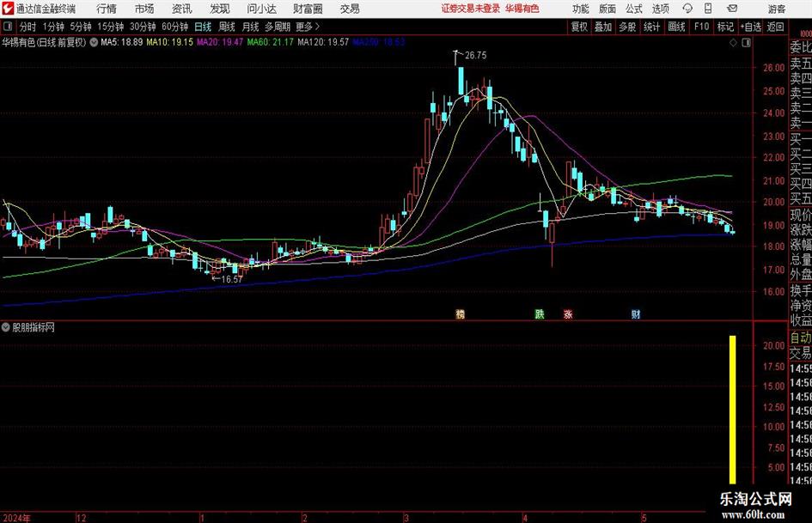Open the 功能 menu
Viewport: 812px width, 523px height.
pos(581,9)
